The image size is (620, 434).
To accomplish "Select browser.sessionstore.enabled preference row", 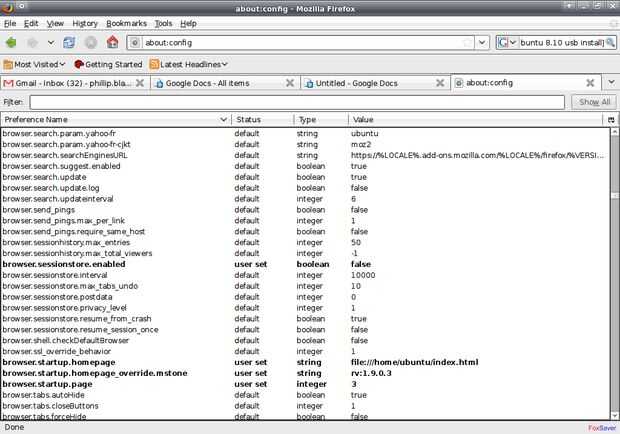I will pos(305,264).
